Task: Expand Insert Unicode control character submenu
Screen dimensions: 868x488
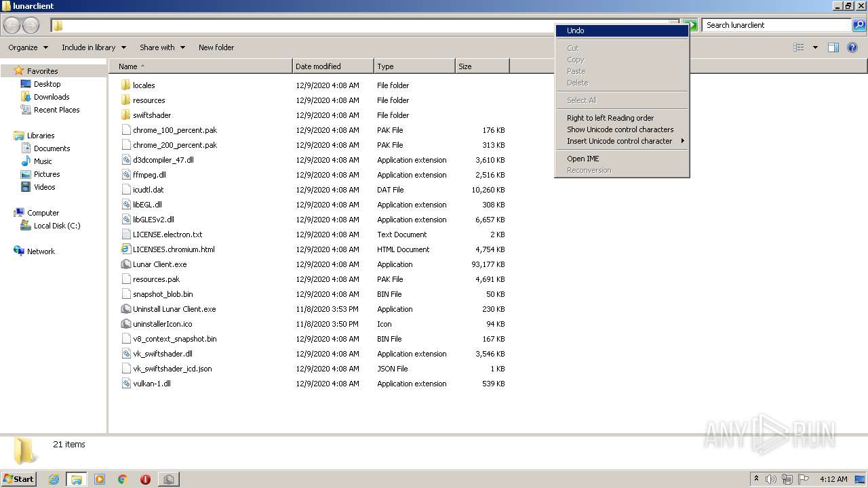Action: pyautogui.click(x=622, y=141)
